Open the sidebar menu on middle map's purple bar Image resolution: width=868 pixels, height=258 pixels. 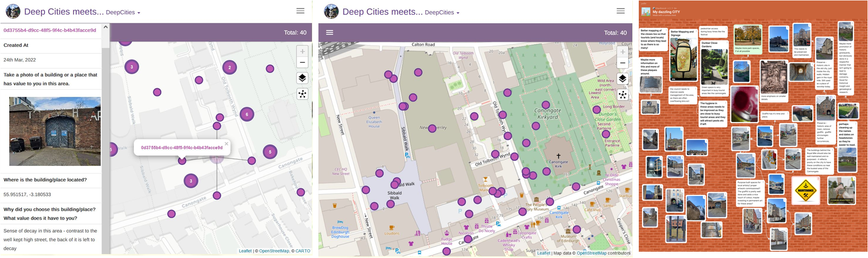(330, 32)
